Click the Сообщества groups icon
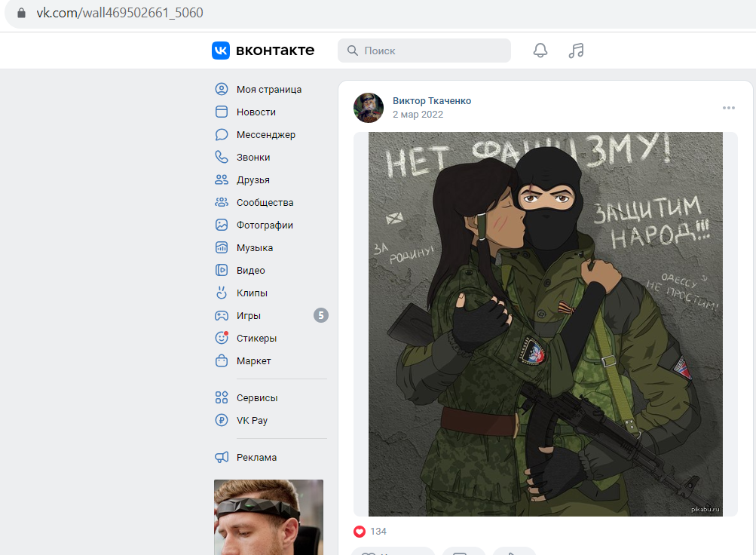This screenshot has height=555, width=756. click(x=222, y=203)
